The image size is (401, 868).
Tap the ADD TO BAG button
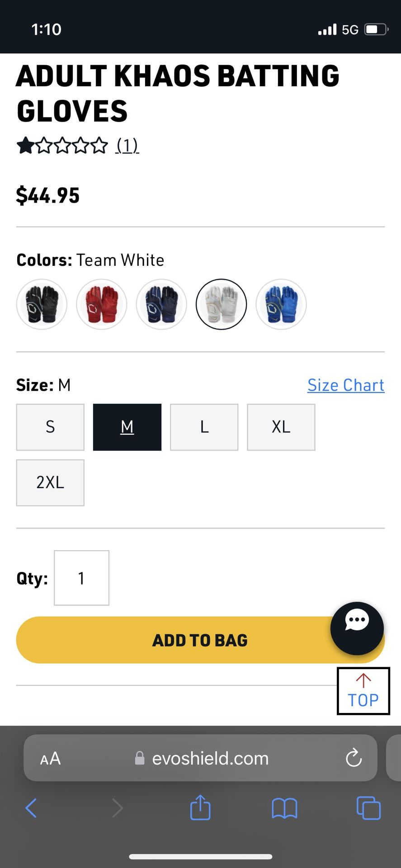pos(200,639)
